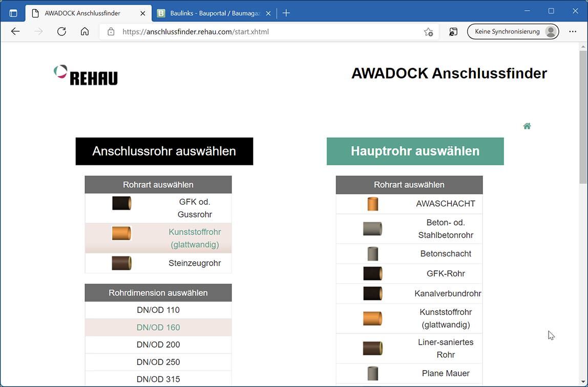The image size is (588, 387).
Task: Add this page to favorites star icon
Action: [428, 32]
